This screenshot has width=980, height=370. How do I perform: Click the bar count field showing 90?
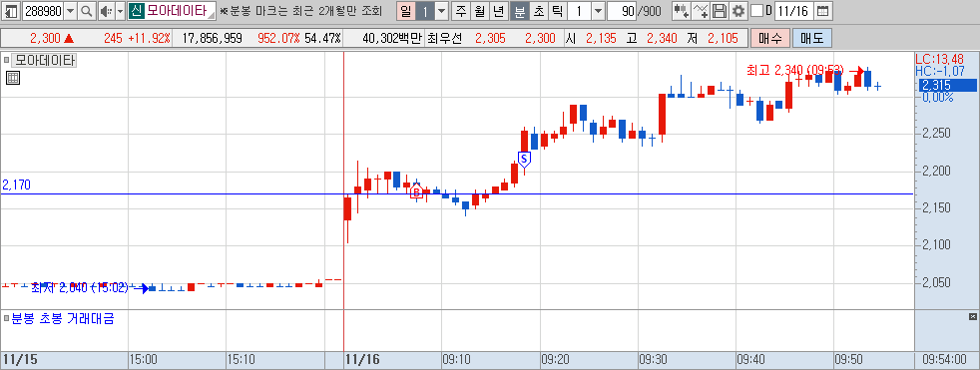click(622, 11)
